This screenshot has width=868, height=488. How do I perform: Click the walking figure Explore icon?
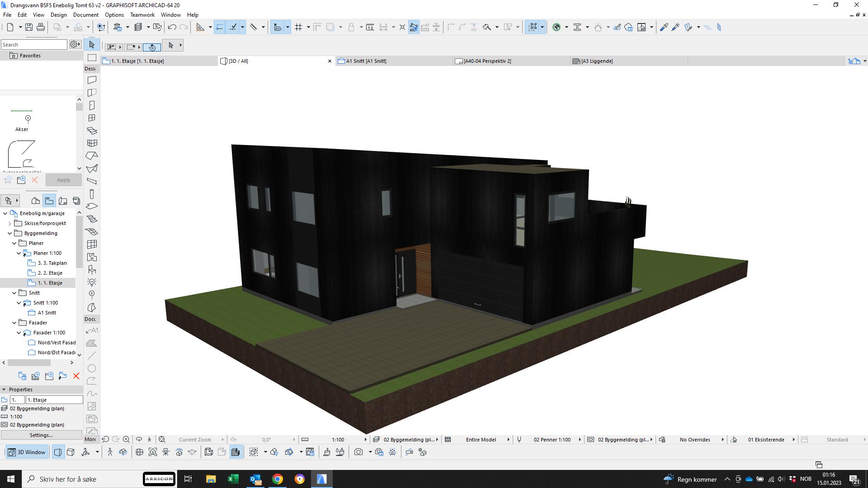point(110,452)
